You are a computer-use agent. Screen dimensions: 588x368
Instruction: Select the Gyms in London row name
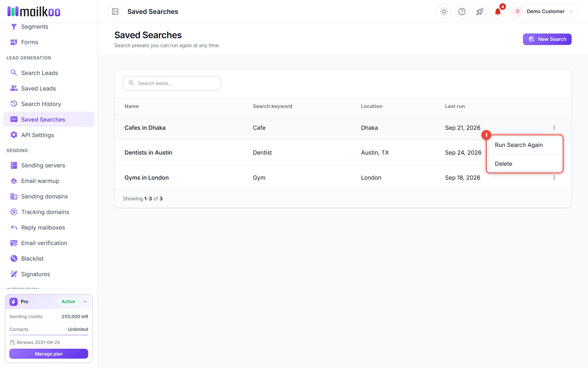pyautogui.click(x=146, y=178)
